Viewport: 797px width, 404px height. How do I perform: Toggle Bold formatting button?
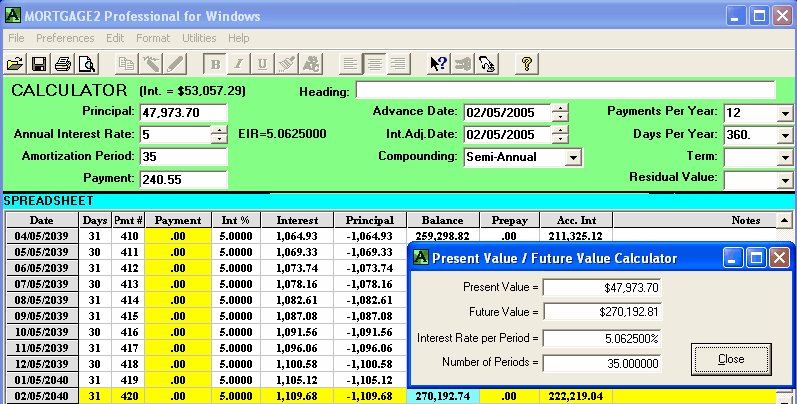click(215, 64)
